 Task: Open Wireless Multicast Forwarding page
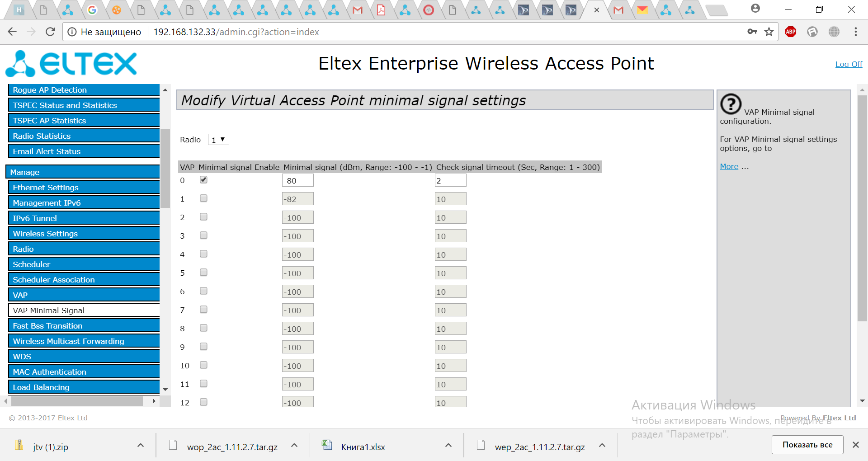[84, 341]
